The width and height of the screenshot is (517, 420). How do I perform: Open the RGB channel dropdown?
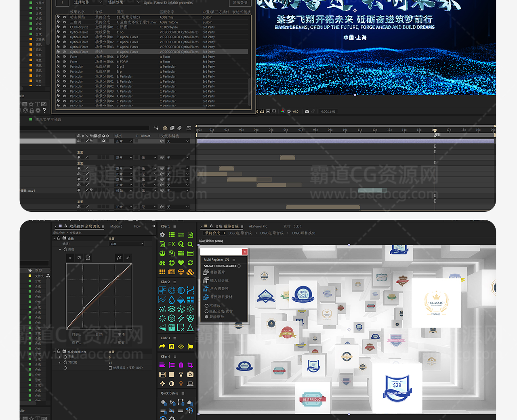(126, 244)
